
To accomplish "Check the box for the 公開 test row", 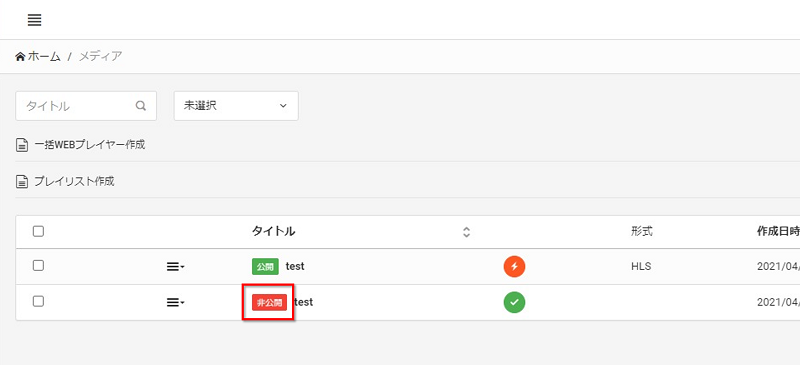I will [38, 265].
